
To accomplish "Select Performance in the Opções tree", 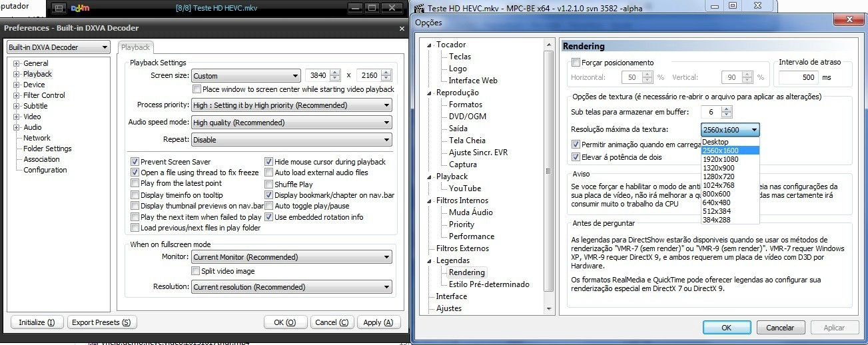I will [472, 236].
